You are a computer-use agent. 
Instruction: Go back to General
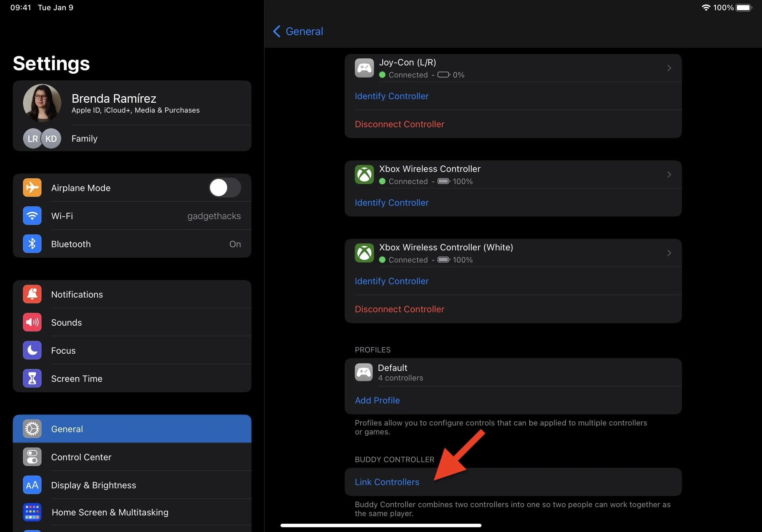[298, 31]
